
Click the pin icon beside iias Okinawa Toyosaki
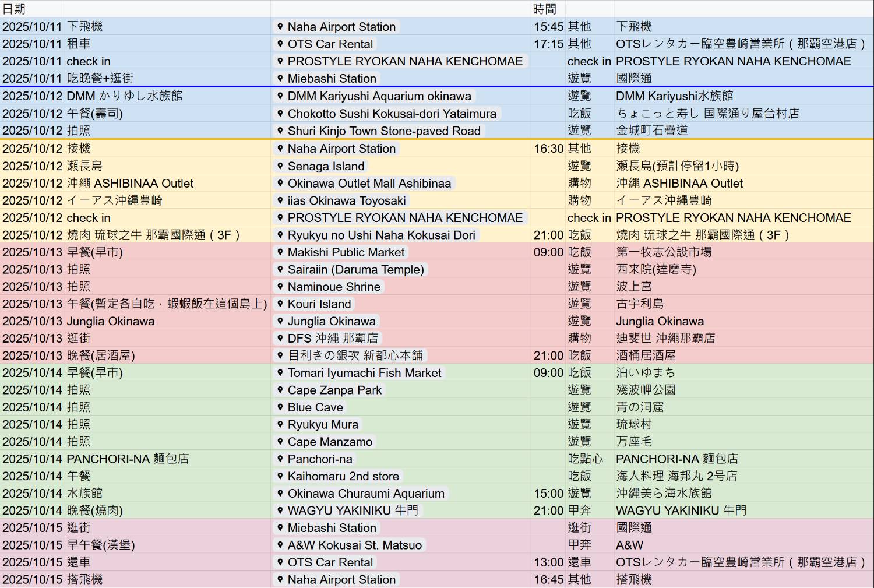tap(280, 200)
